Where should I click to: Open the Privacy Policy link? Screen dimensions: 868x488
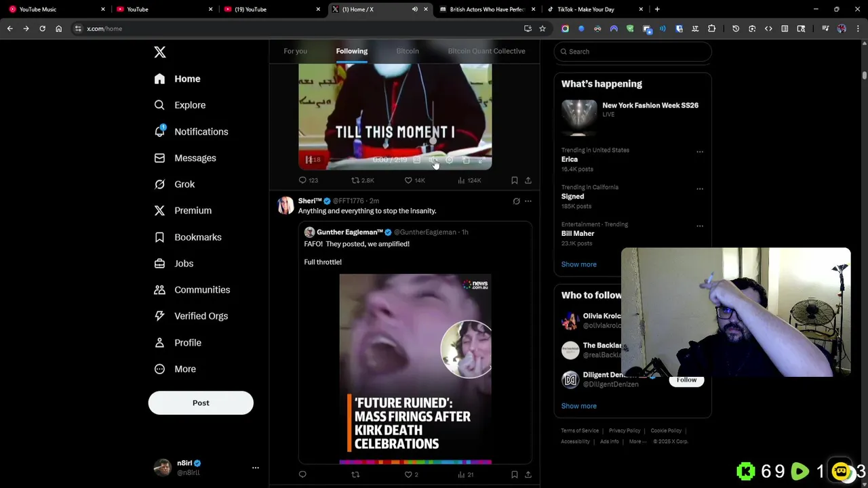(625, 430)
